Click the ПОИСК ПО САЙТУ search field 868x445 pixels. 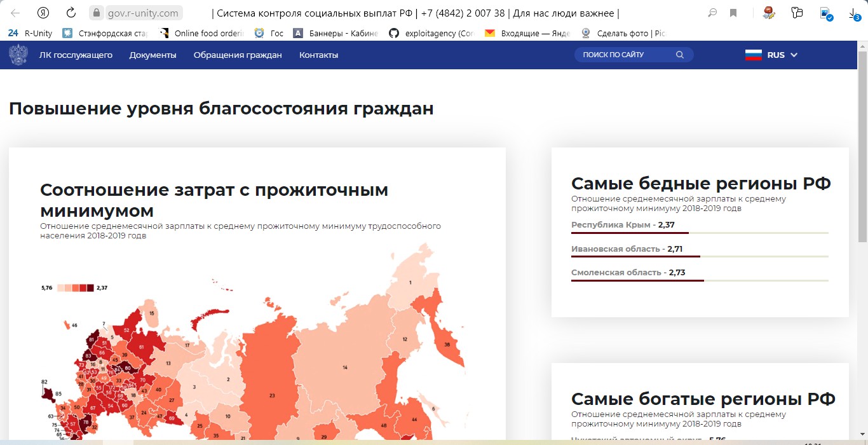(x=634, y=55)
